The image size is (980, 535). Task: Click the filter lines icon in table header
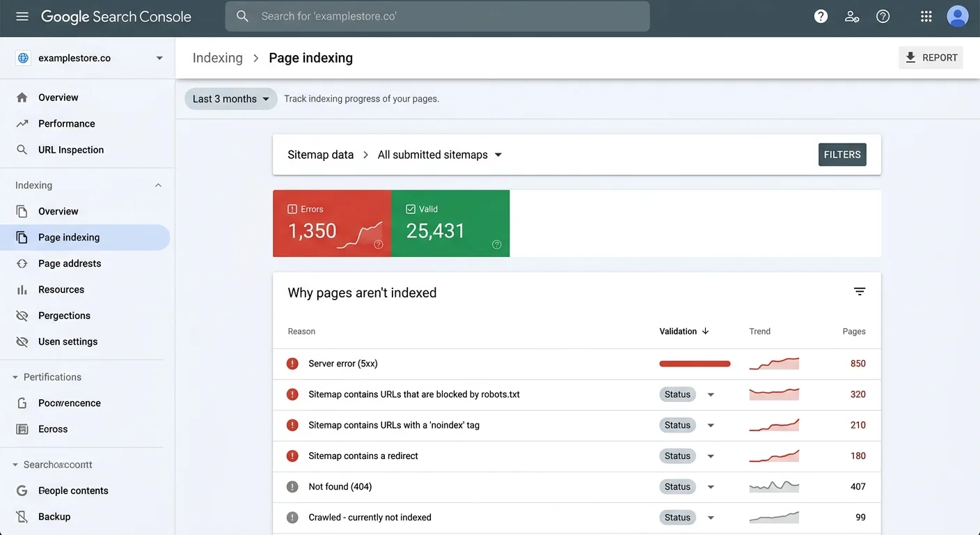pos(860,292)
